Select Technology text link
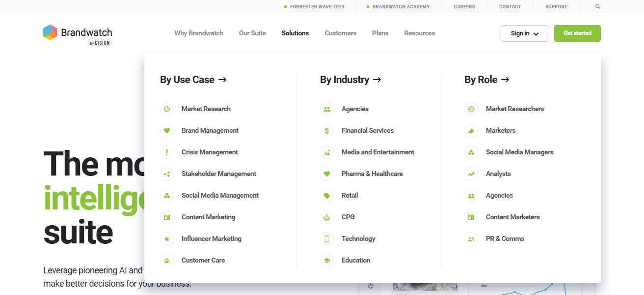The image size is (644, 295). click(x=358, y=239)
